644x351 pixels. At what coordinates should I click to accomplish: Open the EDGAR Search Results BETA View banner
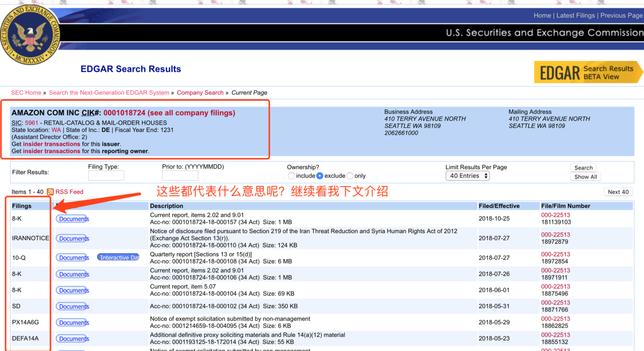[x=588, y=73]
